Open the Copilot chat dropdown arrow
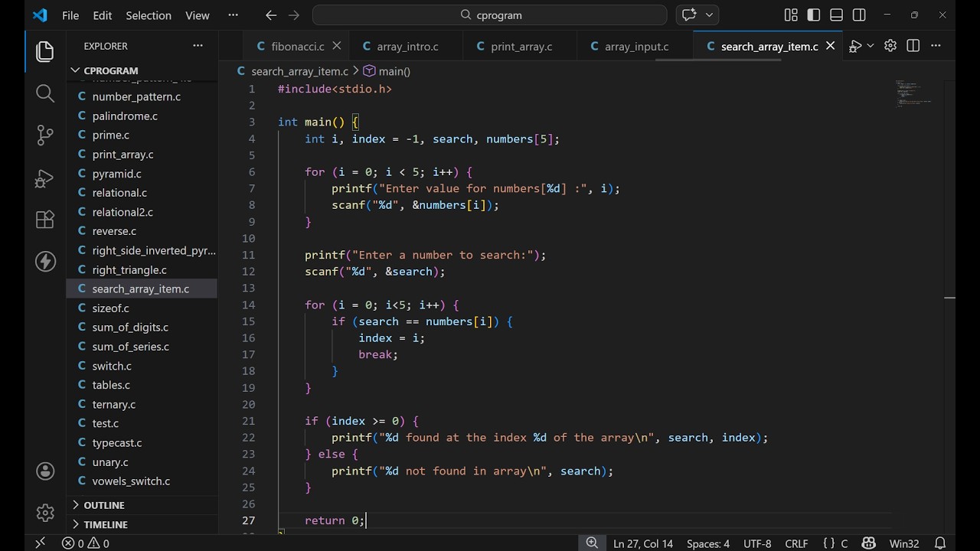 point(709,15)
